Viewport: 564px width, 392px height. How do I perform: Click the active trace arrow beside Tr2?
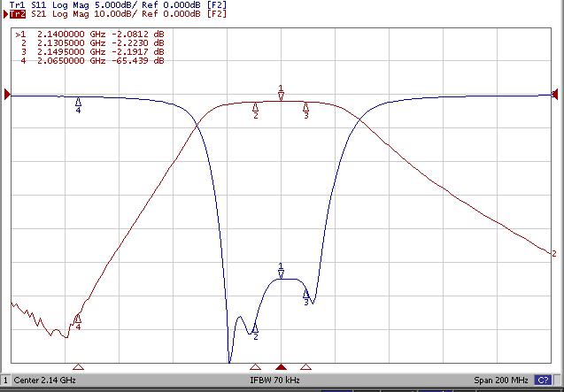pos(5,14)
